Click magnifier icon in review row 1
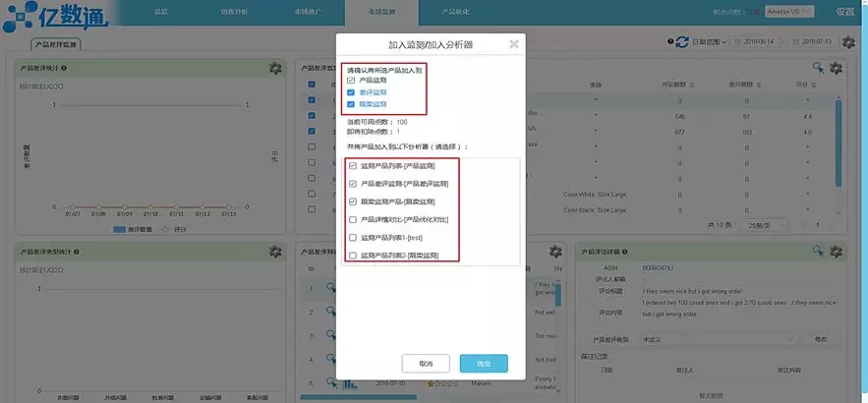868x403 pixels. [331, 287]
